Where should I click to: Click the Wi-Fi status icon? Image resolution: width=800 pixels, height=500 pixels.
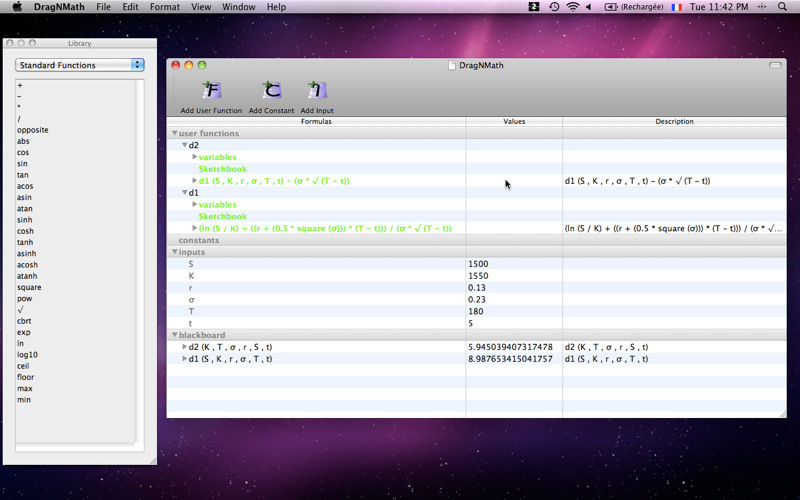(573, 7)
